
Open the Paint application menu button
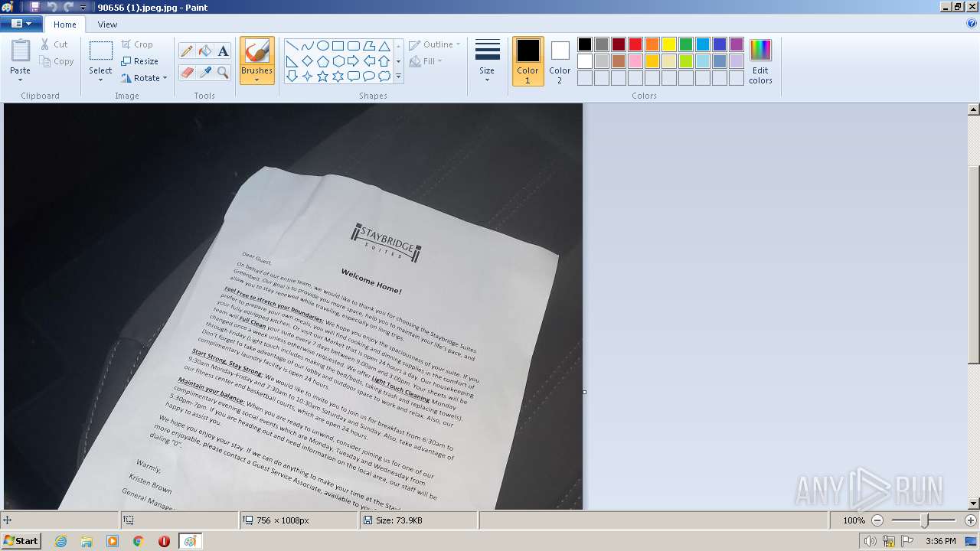(x=21, y=24)
